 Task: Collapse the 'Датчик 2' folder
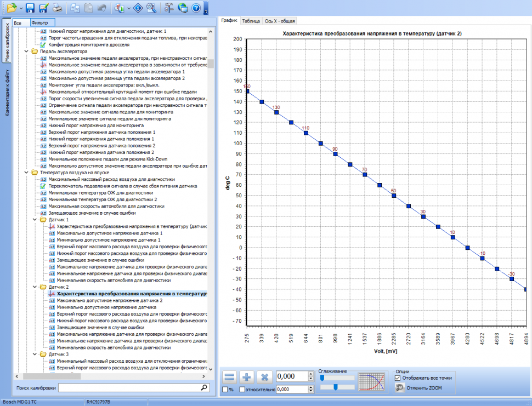point(35,287)
